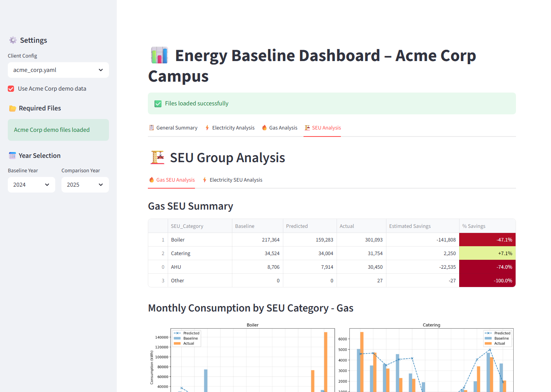551x392 pixels.
Task: Sort table by Predicted column header
Action: (310, 226)
